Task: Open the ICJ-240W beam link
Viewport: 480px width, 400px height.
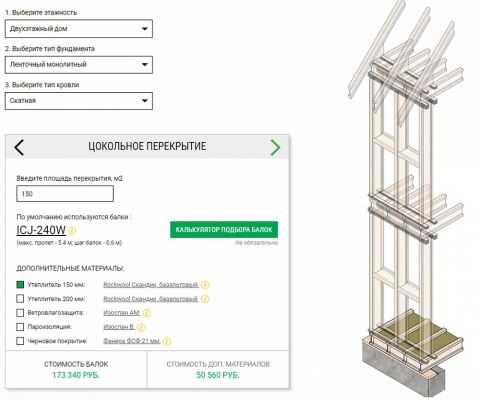Action: (41, 230)
